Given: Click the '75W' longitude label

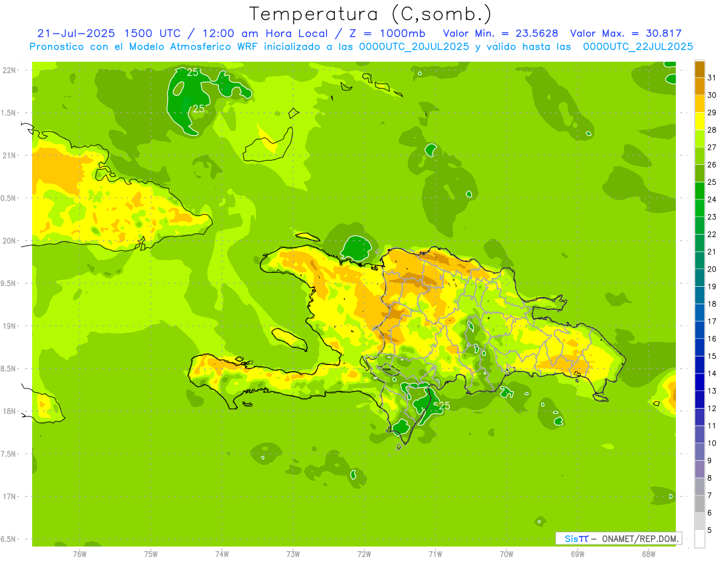Looking at the screenshot, I should point(151,554).
